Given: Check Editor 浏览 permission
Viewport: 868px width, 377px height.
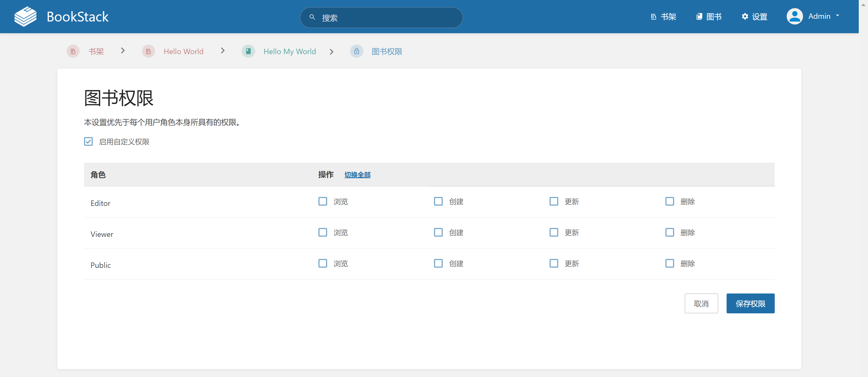Looking at the screenshot, I should (x=323, y=201).
